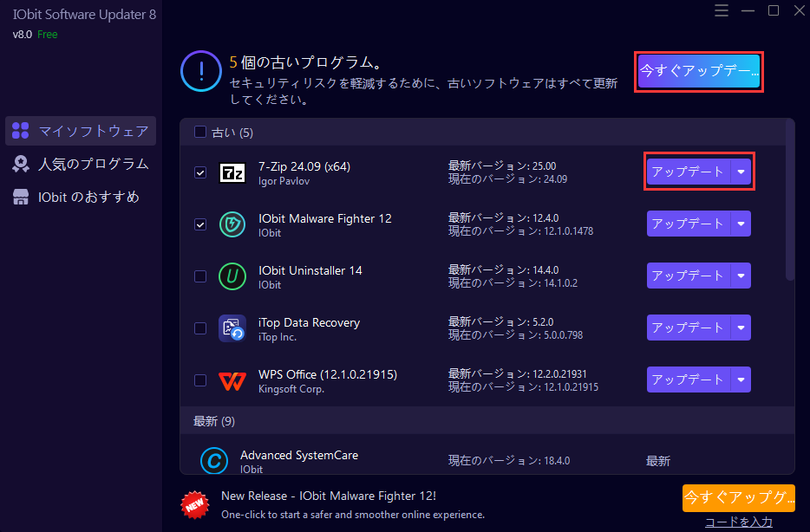Click the IObit のおすすめ store icon
810x532 pixels.
click(21, 197)
